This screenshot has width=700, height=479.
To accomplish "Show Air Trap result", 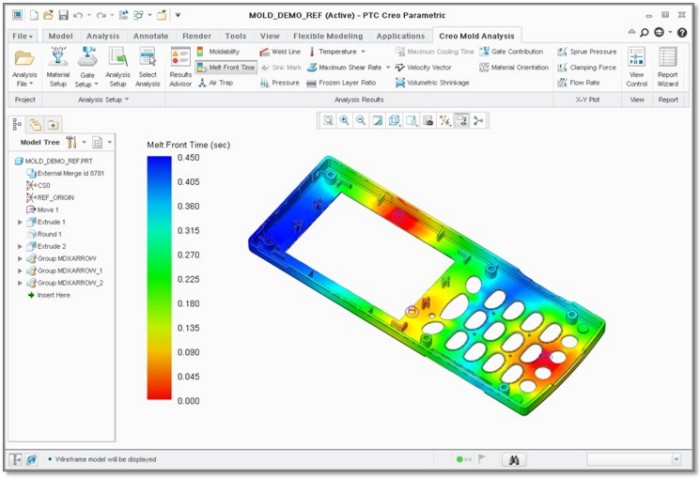I will tap(216, 83).
